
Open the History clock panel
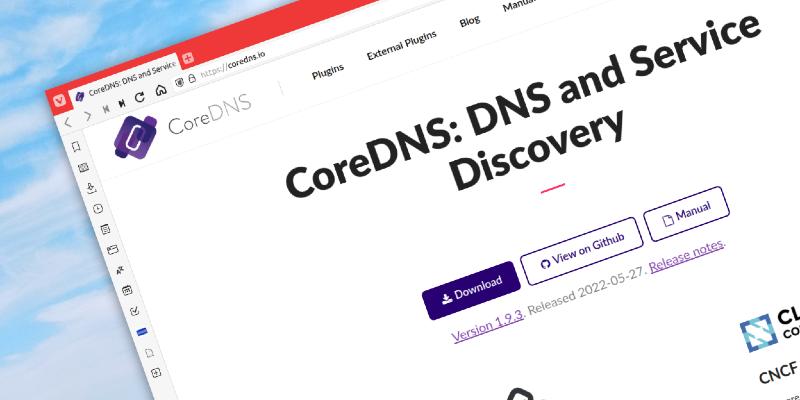click(98, 208)
